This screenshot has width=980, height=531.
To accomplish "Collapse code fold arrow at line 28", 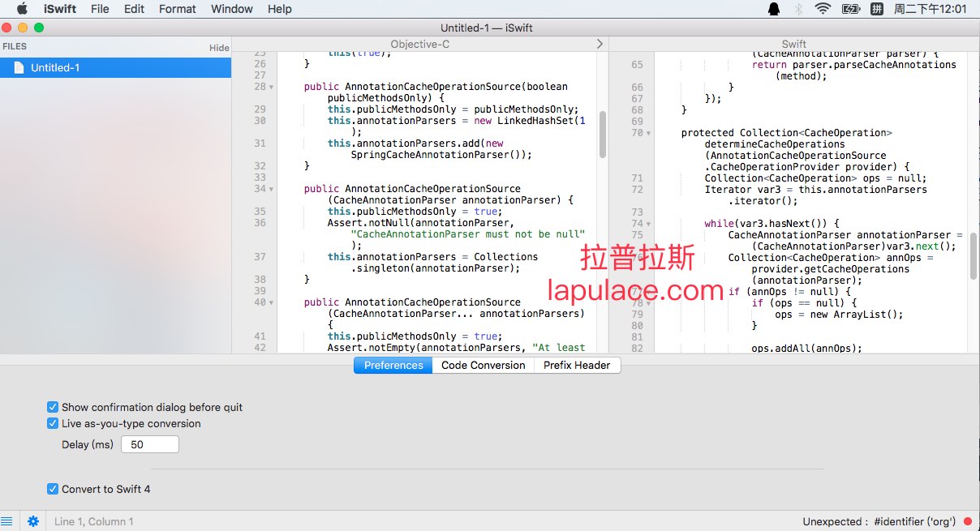I will (x=271, y=87).
